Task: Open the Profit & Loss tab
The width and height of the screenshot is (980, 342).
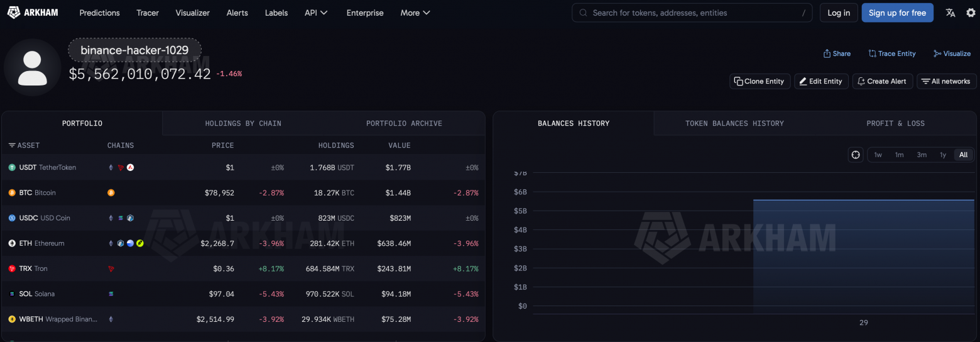Action: 895,123
